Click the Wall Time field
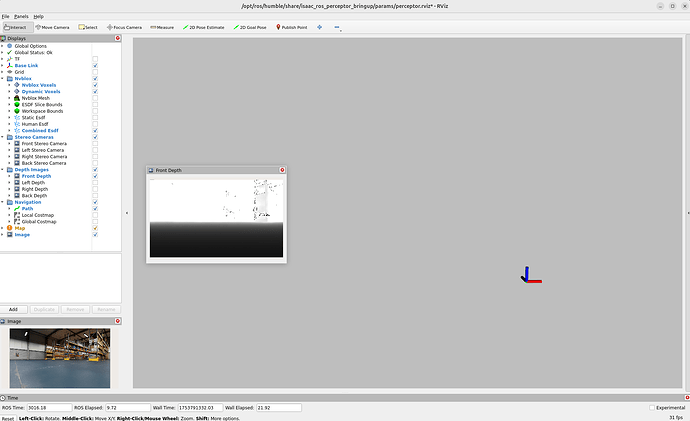The height and width of the screenshot is (421, 690). (200, 407)
